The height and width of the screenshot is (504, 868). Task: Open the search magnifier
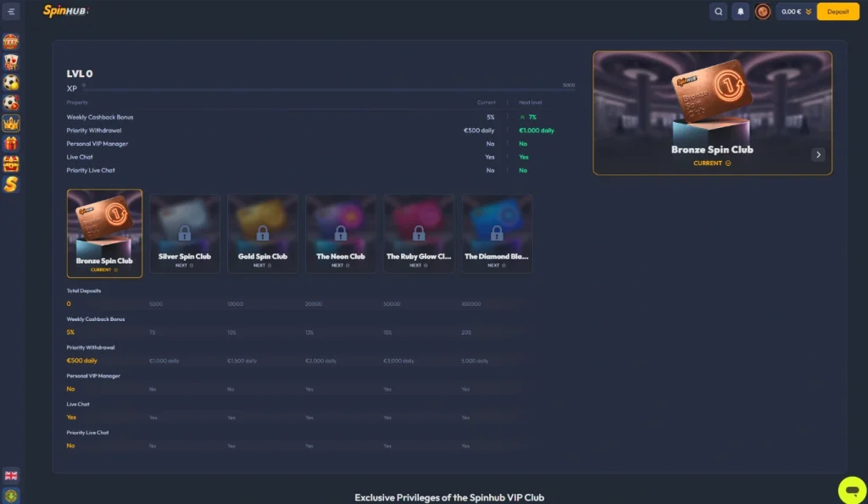tap(718, 12)
